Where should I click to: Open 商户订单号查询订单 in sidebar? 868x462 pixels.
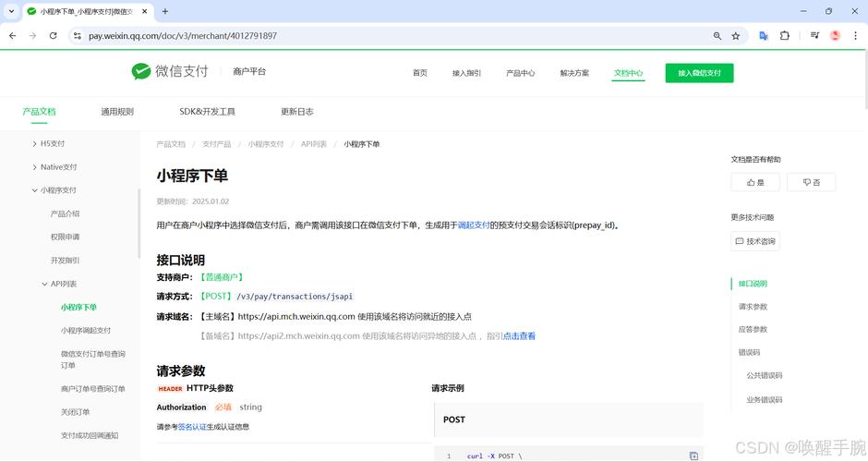tap(93, 389)
